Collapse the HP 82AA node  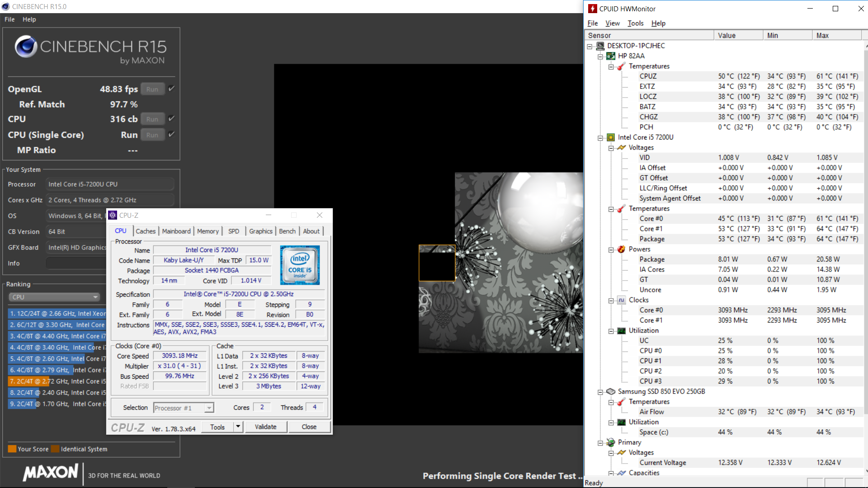tap(600, 56)
